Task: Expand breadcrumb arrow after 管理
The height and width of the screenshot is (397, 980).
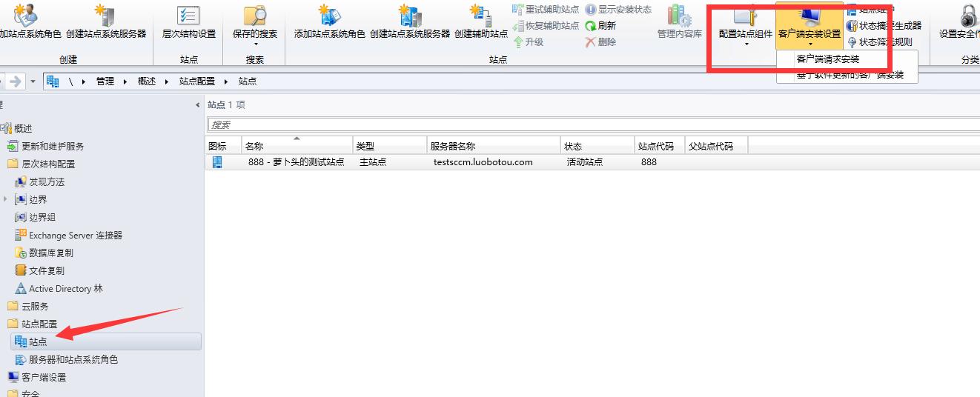Action: 125,81
